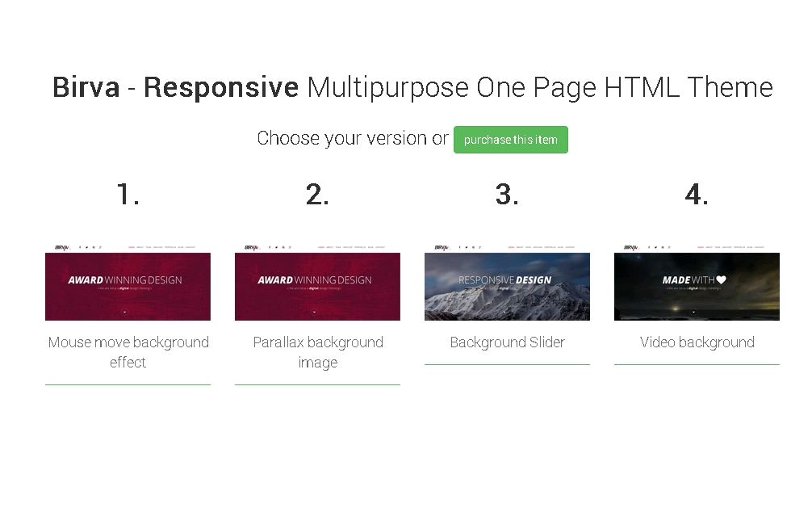Click the Birva logo in the Slider preview
Screen dimensions: 812x529
[x=442, y=247]
